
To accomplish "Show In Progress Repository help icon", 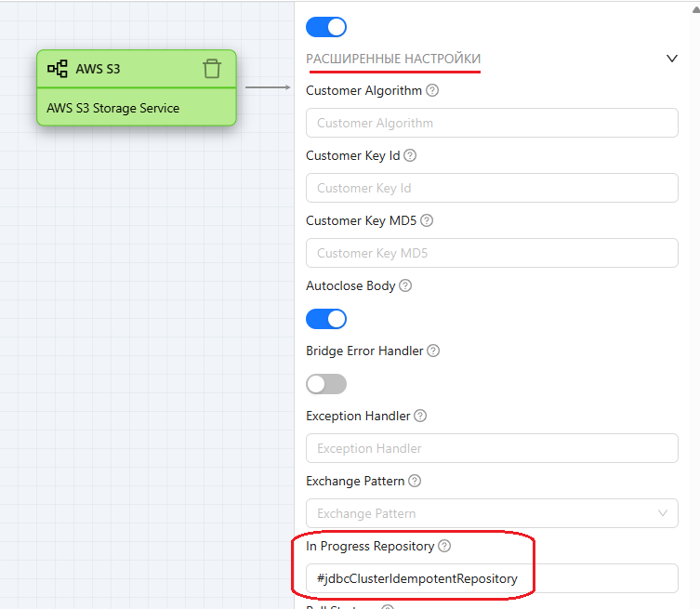I will 444,547.
